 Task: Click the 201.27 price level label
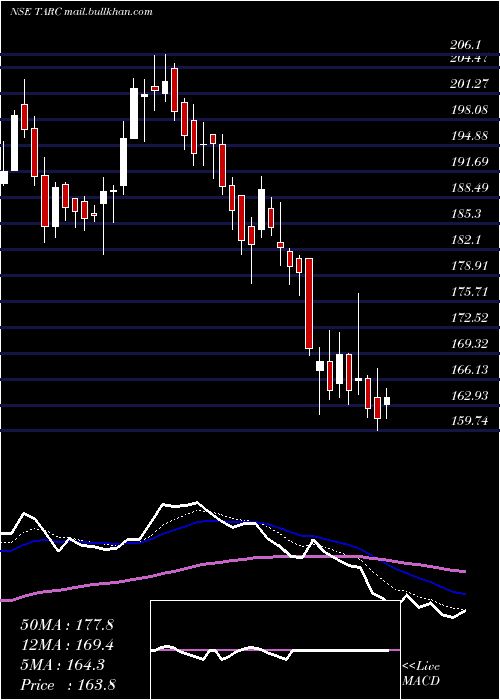click(x=469, y=83)
